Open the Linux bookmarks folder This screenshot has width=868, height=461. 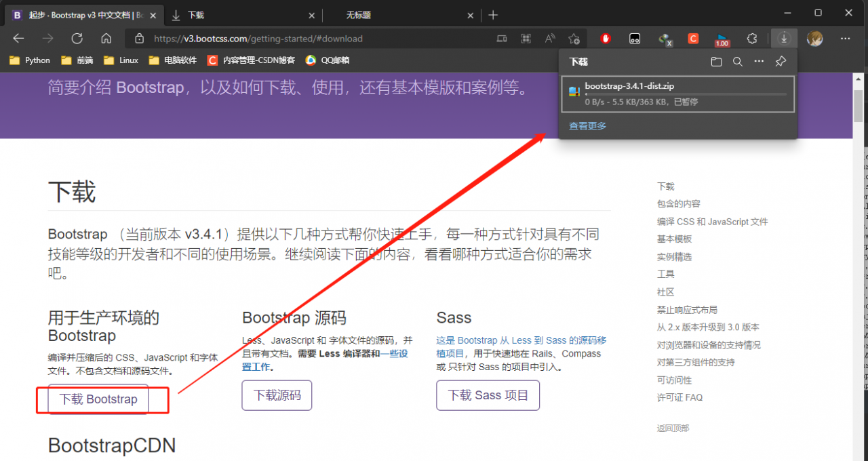tap(121, 60)
